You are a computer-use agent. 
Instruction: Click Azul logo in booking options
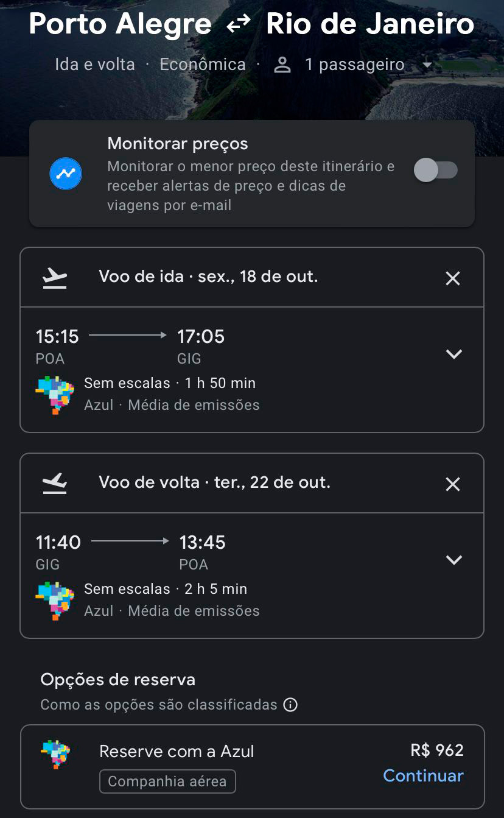[56, 755]
